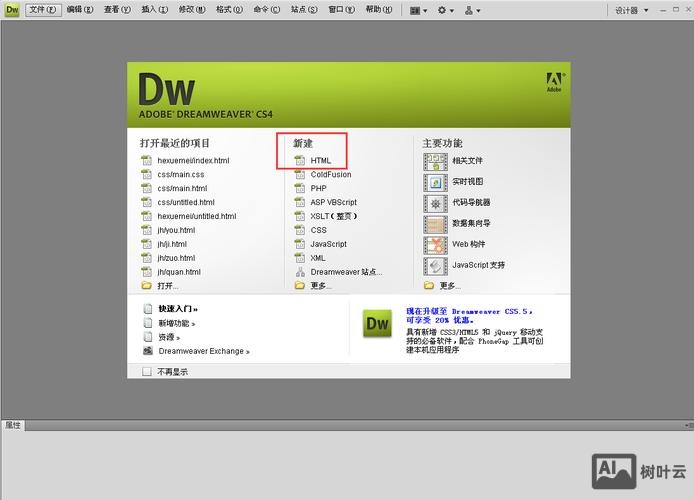Open the 命令 menu
The width and height of the screenshot is (694, 500).
tap(266, 9)
